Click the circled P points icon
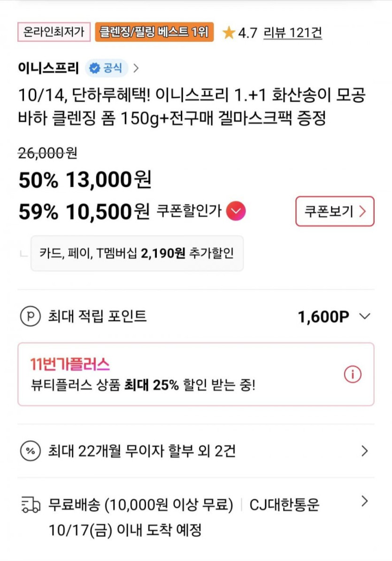 coord(31,316)
